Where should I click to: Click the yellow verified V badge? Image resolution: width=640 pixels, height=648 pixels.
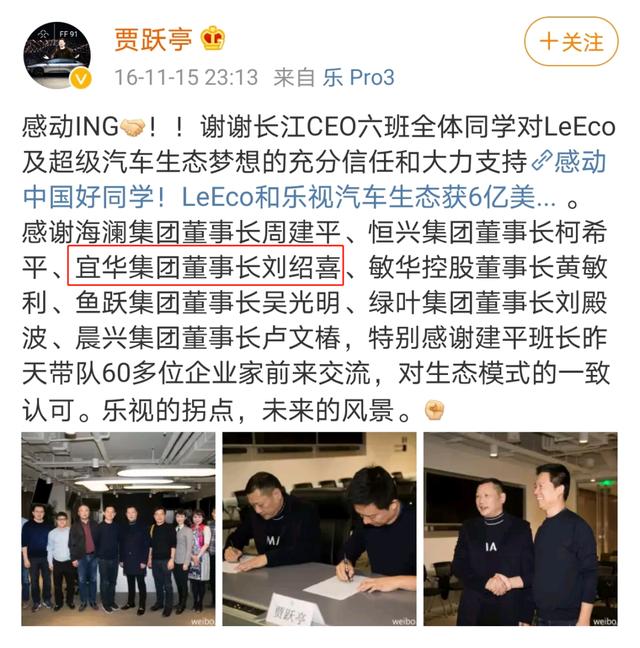(x=81, y=79)
